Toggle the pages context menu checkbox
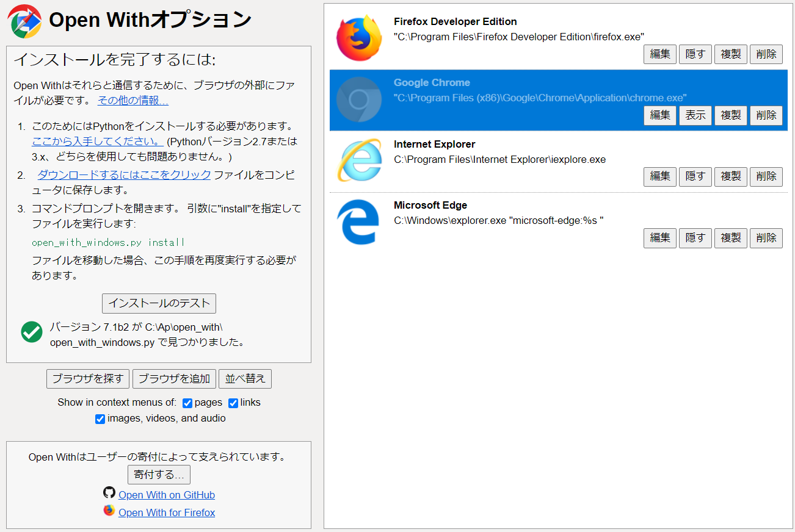This screenshot has height=532, width=795. point(187,403)
